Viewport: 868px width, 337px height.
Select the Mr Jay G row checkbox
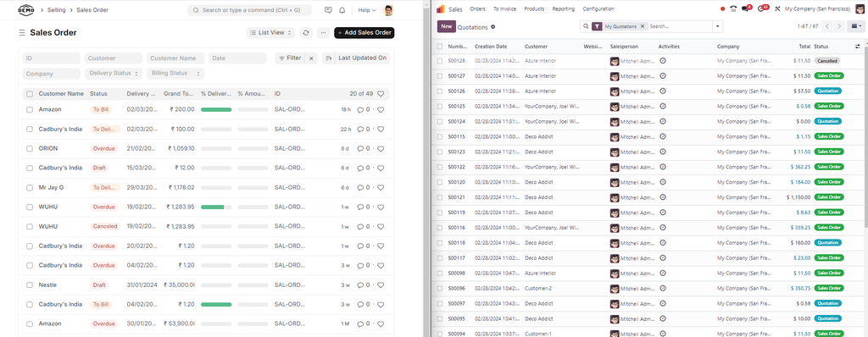point(30,188)
